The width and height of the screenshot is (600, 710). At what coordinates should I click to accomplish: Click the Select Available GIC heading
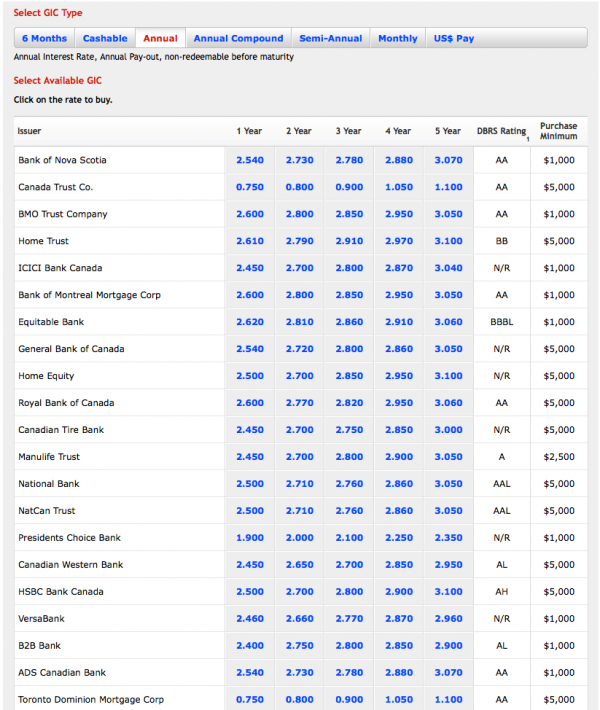click(58, 81)
